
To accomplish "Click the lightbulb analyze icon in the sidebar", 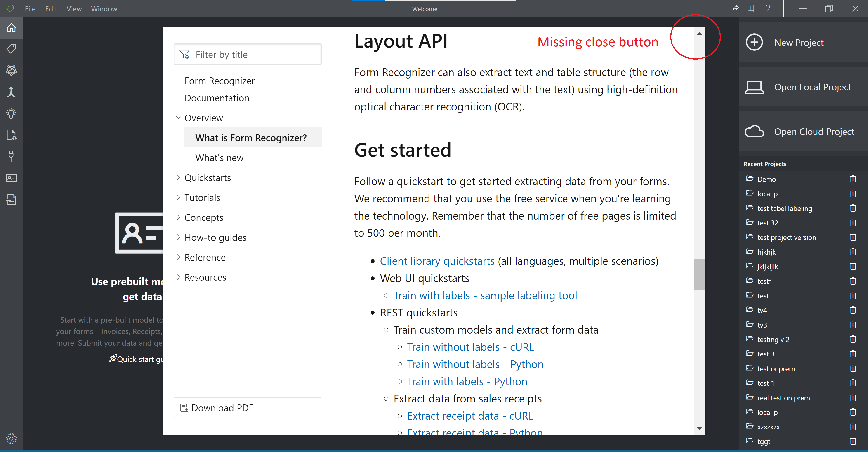I will 11,113.
